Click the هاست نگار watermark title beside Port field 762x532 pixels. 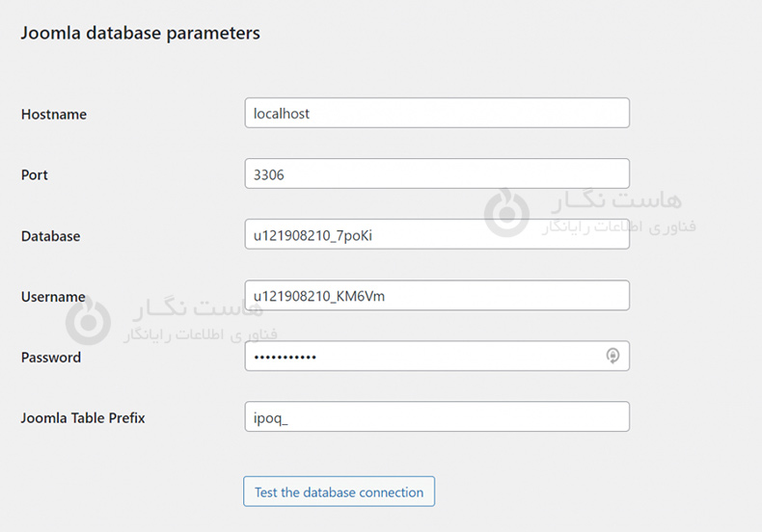[x=615, y=200]
